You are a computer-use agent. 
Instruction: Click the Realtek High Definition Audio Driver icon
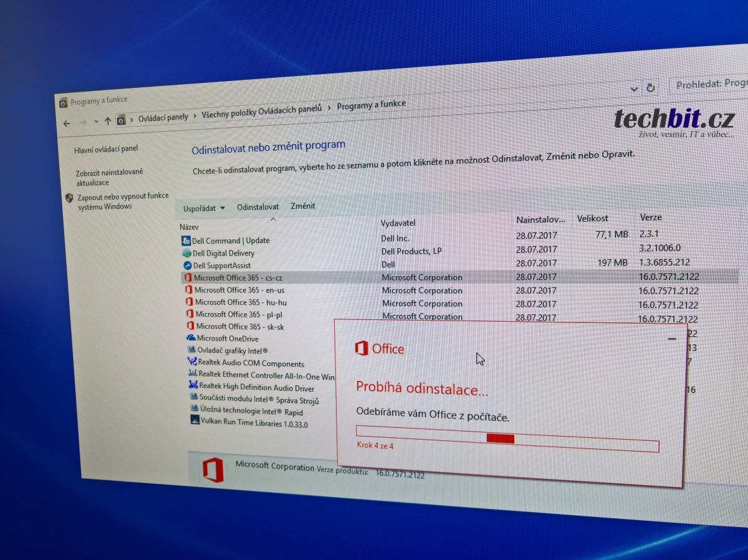193,386
